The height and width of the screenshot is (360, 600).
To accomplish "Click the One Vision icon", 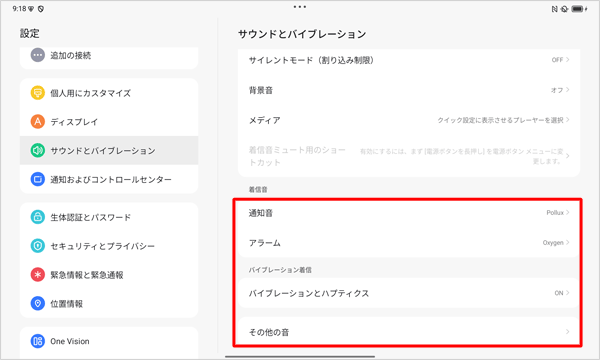I will click(38, 341).
